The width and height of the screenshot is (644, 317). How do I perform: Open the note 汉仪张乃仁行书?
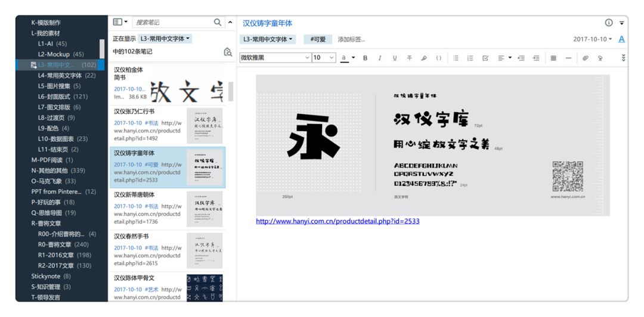(x=168, y=126)
